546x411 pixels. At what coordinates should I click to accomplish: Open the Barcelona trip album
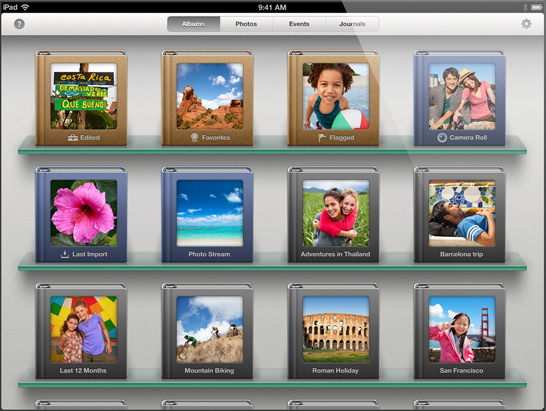[460, 215]
